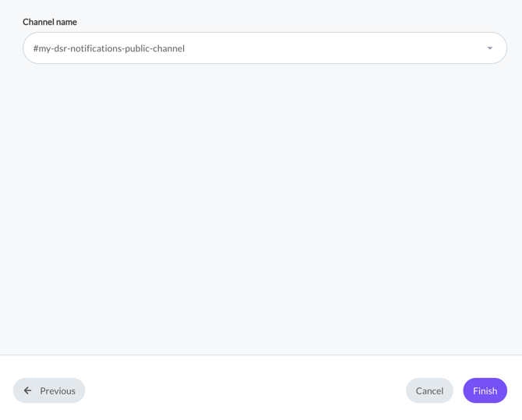
Task: Go back with the Previous button
Action: click(x=49, y=390)
